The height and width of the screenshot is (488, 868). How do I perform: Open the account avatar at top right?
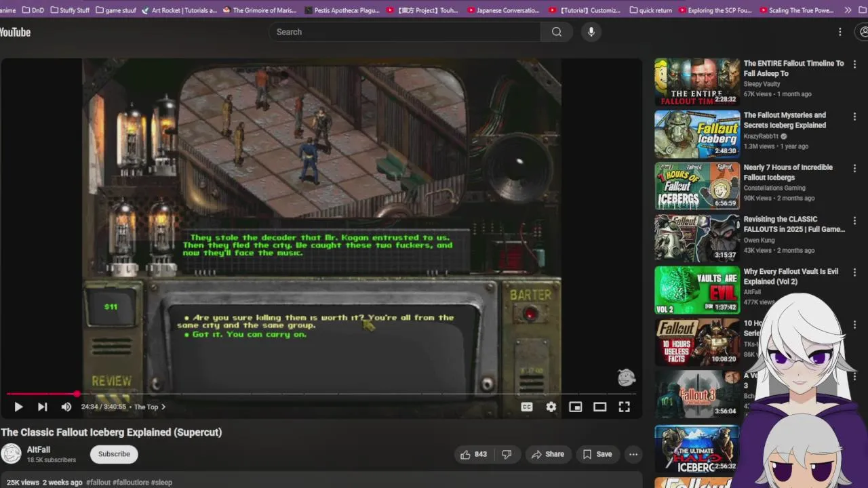863,32
